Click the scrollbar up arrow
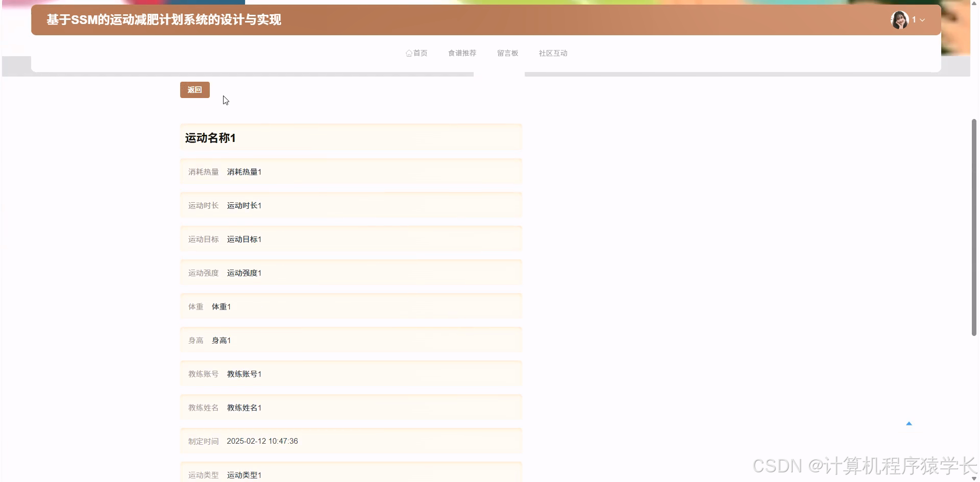The image size is (980, 482). click(x=975, y=3)
